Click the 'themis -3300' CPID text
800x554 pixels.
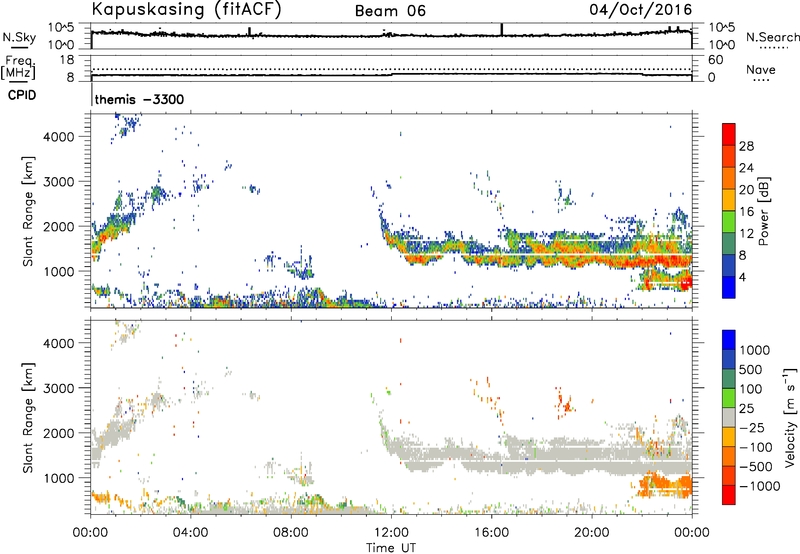[139, 99]
